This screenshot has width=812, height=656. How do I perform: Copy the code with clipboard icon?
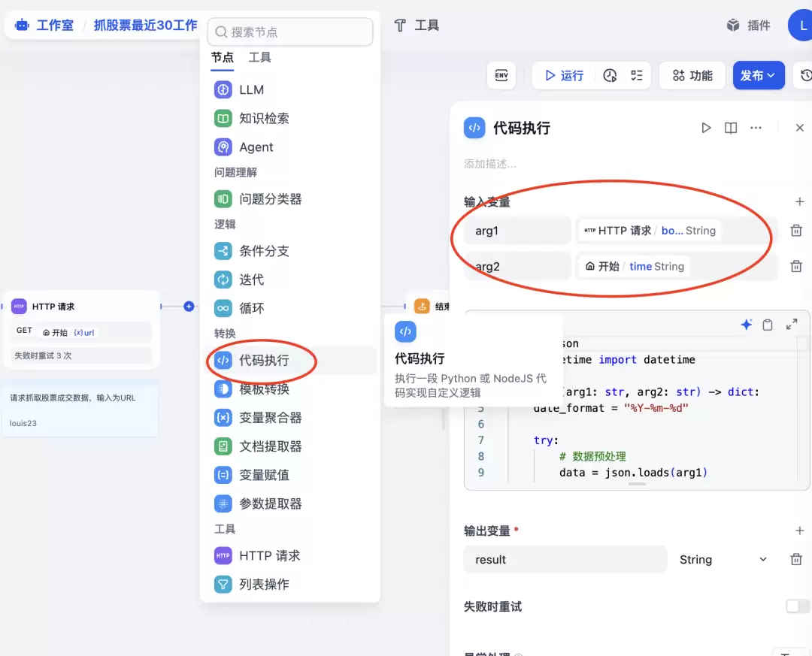(x=768, y=325)
